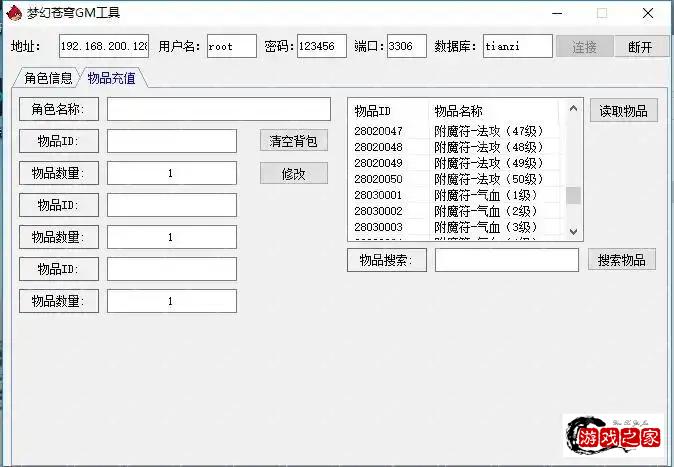Screen dimensions: 674x467
Task: Click the 密码 field showing 123456
Action: (x=321, y=47)
